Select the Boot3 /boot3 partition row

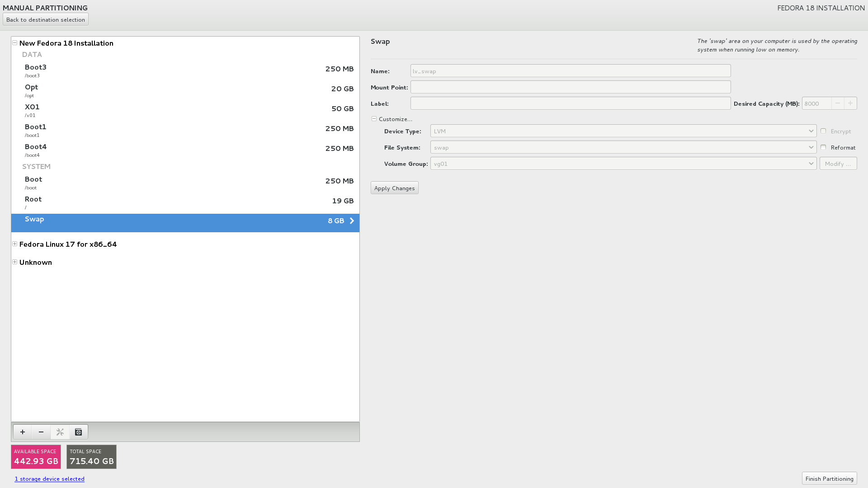click(185, 70)
